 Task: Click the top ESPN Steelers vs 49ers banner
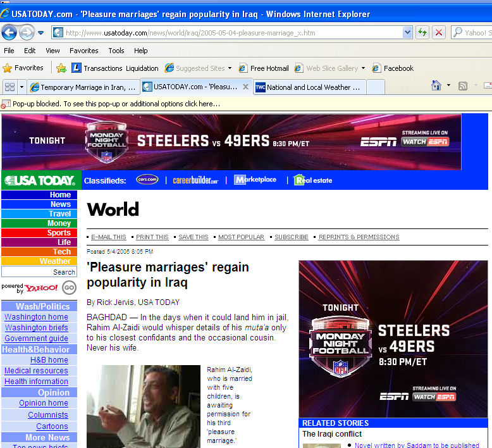pos(231,142)
